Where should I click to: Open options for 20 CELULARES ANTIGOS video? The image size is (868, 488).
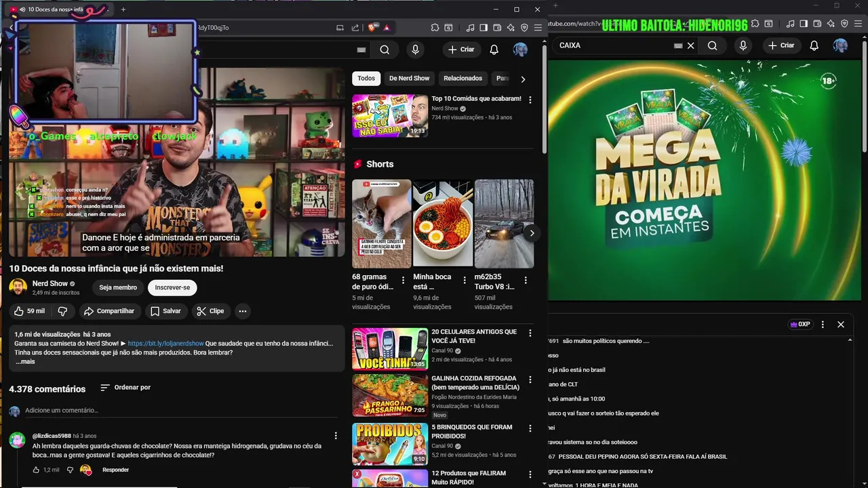click(530, 333)
